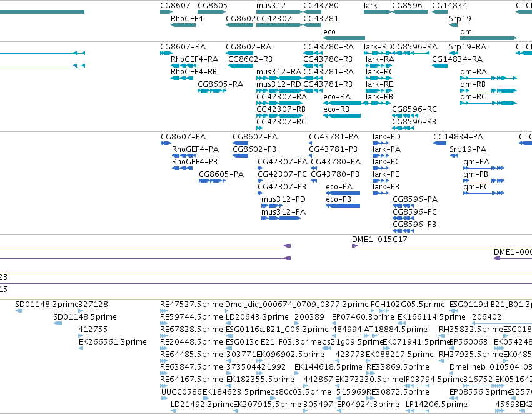Click transcript lark-RE
Image resolution: width=532 pixels, height=414 pixels.
tap(379, 84)
